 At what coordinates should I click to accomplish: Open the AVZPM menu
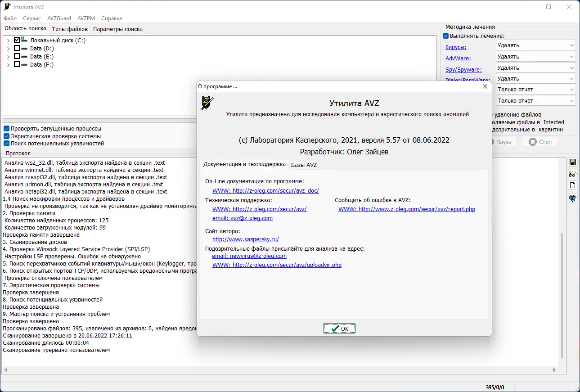tap(86, 18)
